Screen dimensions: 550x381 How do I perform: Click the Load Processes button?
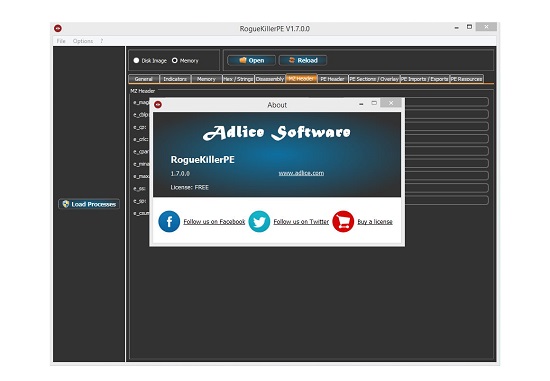[89, 204]
